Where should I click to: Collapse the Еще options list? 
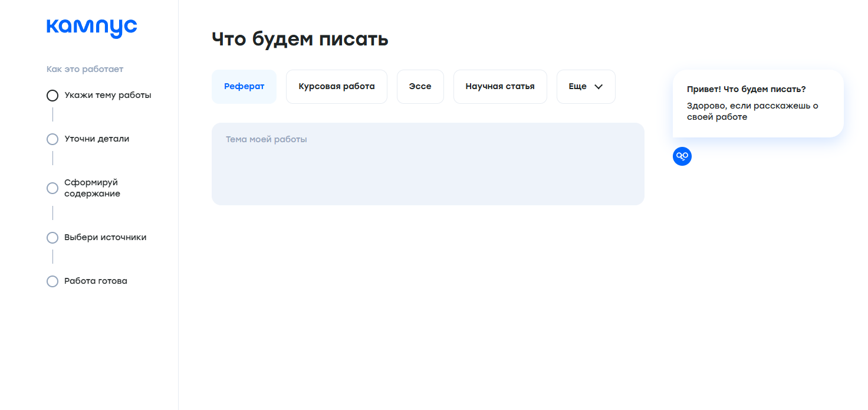tap(586, 86)
